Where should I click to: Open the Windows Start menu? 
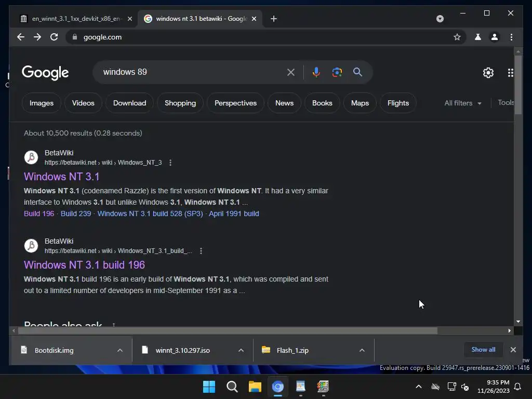point(209,387)
